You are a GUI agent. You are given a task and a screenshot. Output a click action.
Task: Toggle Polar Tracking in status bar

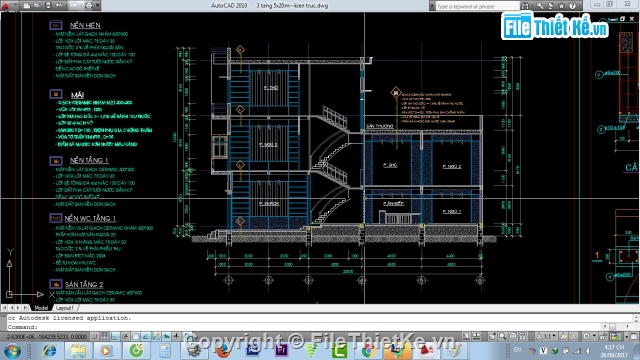click(x=125, y=336)
